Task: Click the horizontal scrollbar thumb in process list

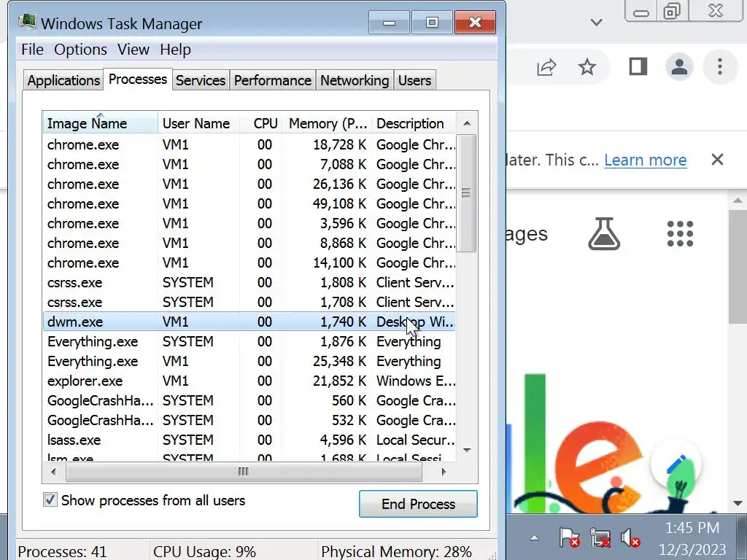Action: (x=244, y=472)
